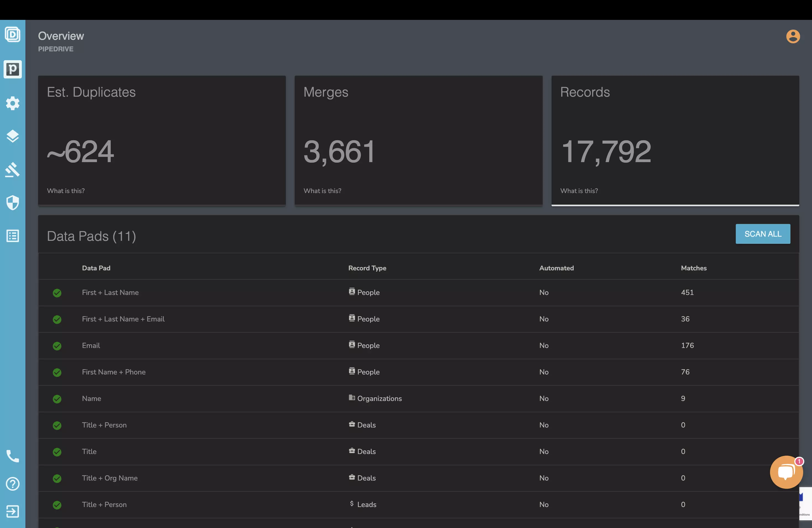
Task: Click the list report icon in the sidebar
Action: click(x=13, y=236)
